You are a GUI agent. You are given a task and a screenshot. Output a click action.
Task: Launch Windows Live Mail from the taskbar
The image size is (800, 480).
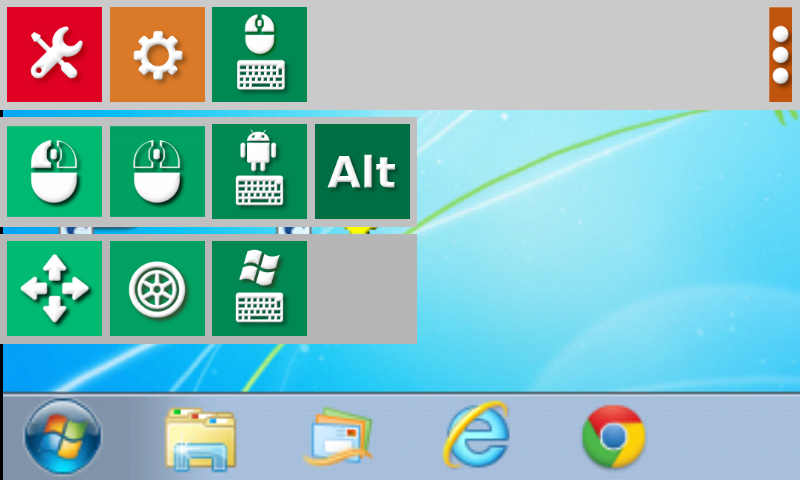click(x=338, y=437)
